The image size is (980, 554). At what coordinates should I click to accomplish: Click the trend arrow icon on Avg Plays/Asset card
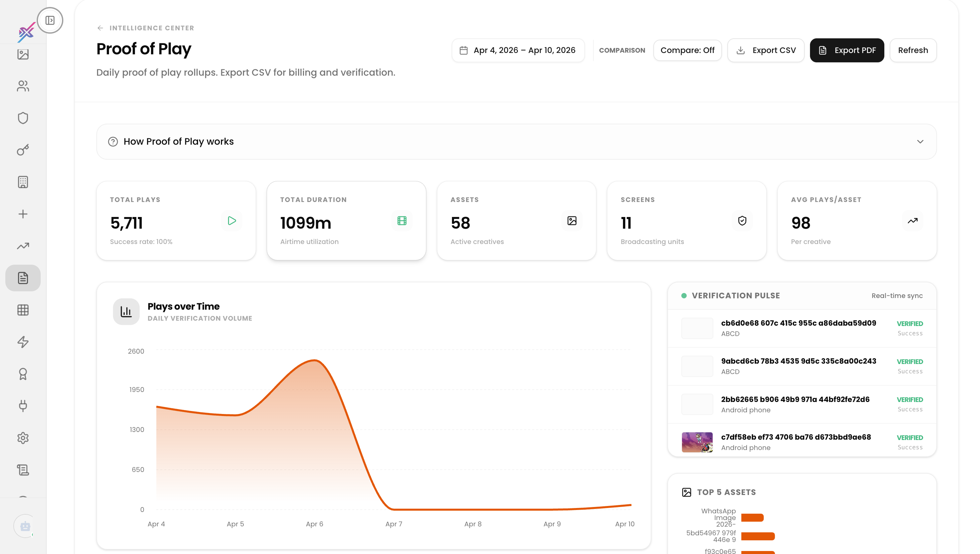pos(912,221)
